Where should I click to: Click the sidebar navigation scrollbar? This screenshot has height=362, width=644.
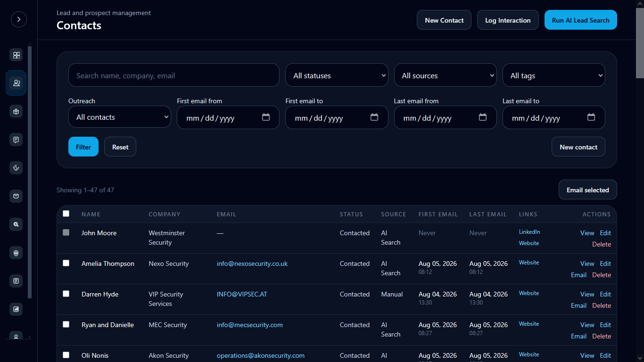click(x=30, y=172)
